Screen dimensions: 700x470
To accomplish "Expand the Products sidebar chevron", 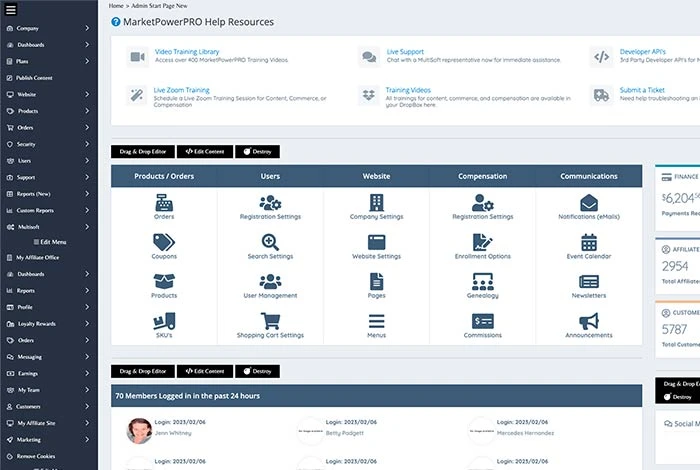I will (87, 111).
